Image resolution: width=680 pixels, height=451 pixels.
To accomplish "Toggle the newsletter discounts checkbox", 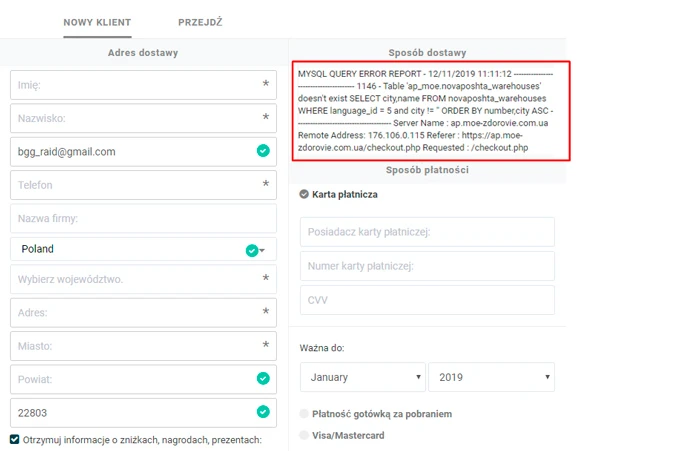I will tap(15, 439).
